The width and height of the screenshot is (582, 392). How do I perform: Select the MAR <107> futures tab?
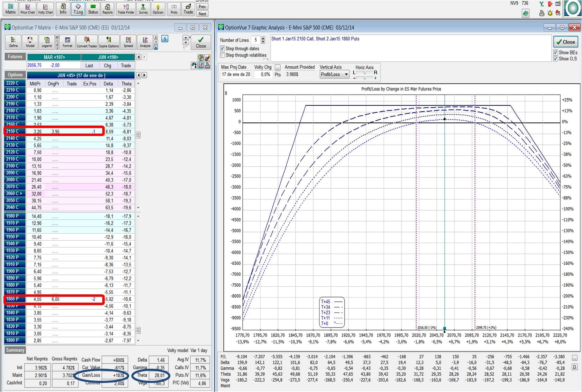[54, 57]
